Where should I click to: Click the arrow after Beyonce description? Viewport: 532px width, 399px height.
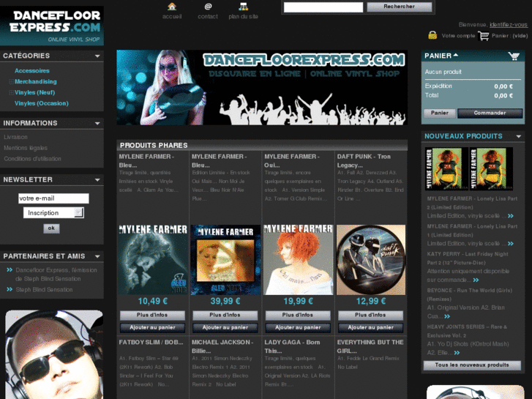pos(447,316)
